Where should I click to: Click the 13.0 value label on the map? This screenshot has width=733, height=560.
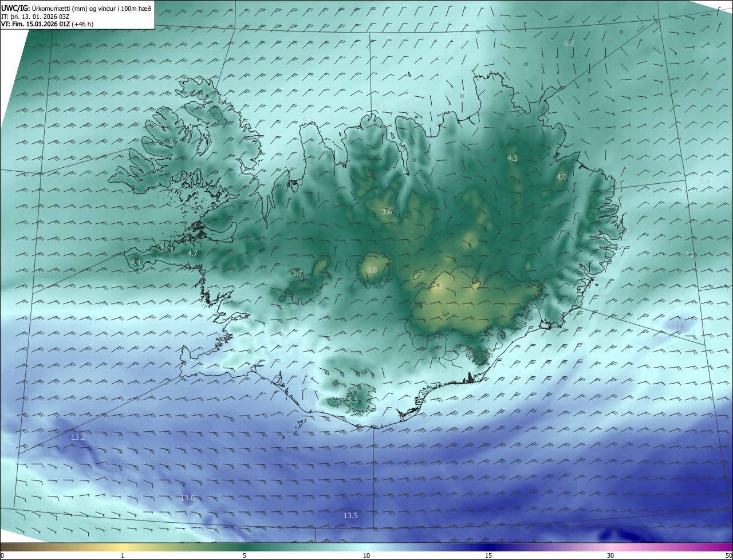tap(188, 498)
